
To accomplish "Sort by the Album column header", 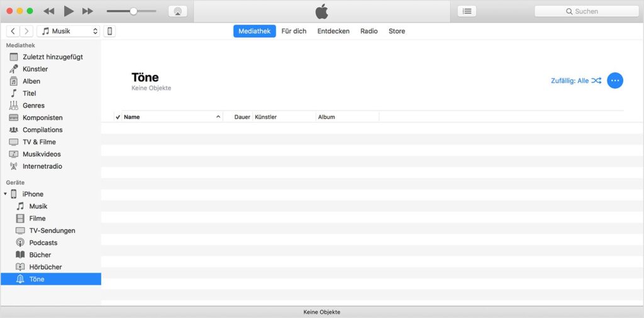I will [347, 117].
